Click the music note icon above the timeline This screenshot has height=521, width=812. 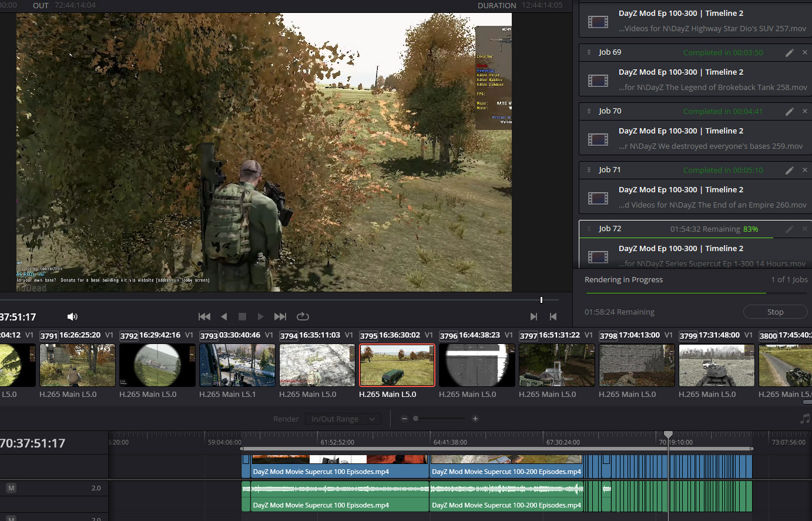pos(804,419)
